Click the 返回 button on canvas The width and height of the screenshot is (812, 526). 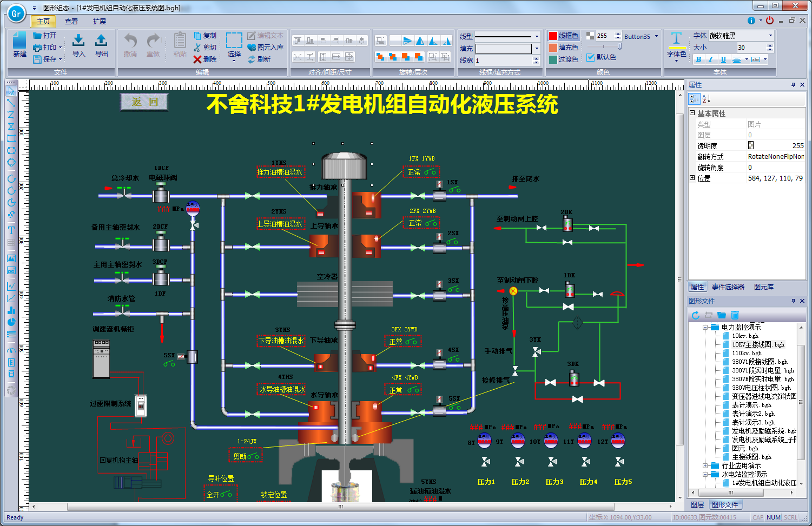coord(144,102)
